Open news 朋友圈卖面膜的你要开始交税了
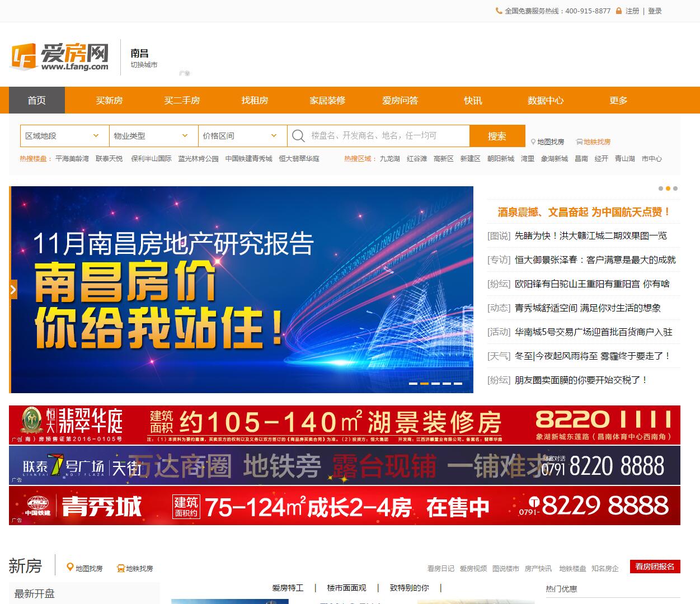The width and height of the screenshot is (700, 604). point(582,380)
